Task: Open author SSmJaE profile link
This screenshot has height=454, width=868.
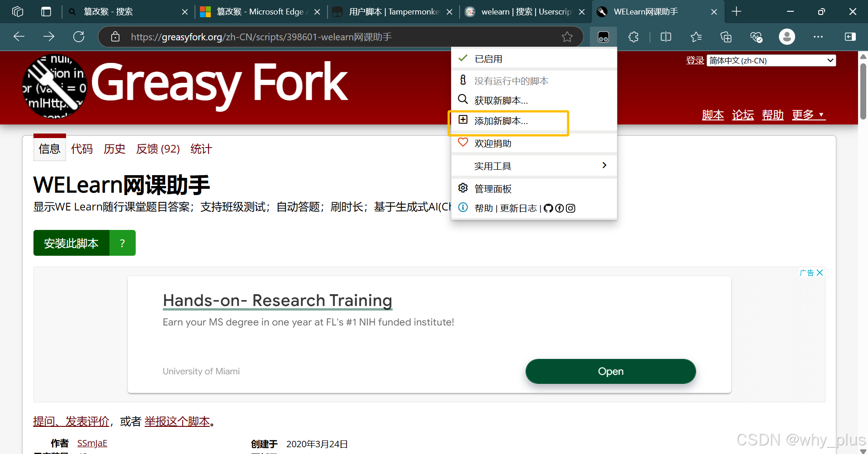Action: 92,443
